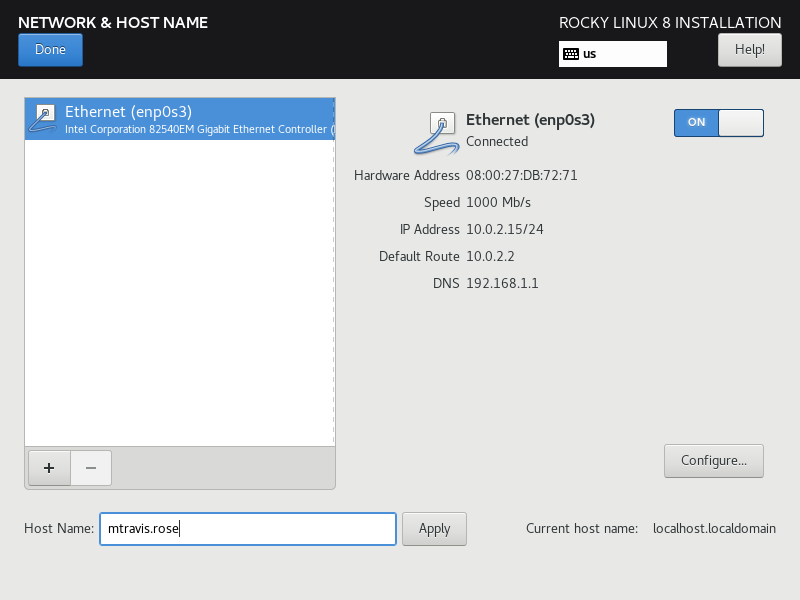Click the hardware address 08:00:27:DB:72:71
Viewport: 800px width, 600px height.
click(521, 176)
